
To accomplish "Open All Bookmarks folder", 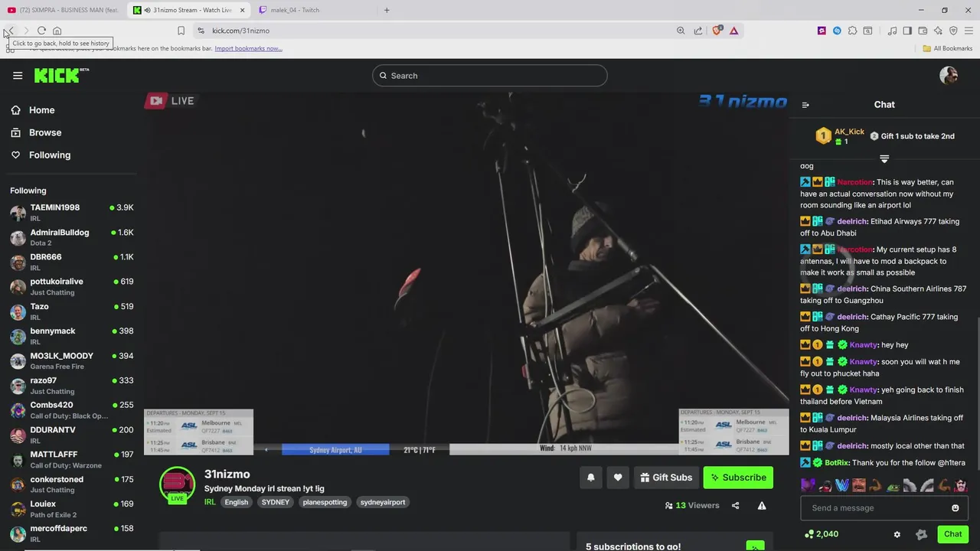I will coord(948,48).
